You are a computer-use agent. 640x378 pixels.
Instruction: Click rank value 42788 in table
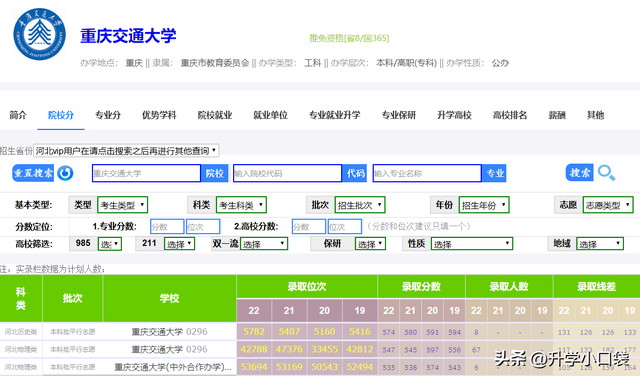254,349
